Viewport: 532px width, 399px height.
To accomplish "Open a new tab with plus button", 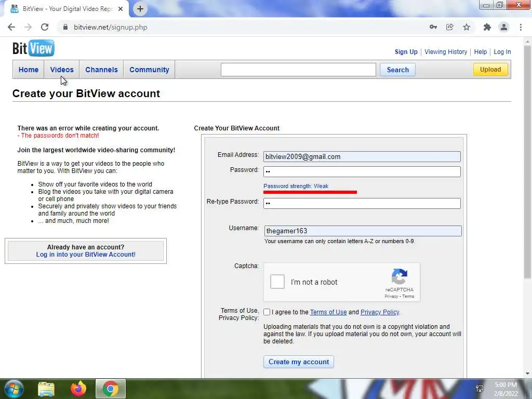I will tap(140, 9).
